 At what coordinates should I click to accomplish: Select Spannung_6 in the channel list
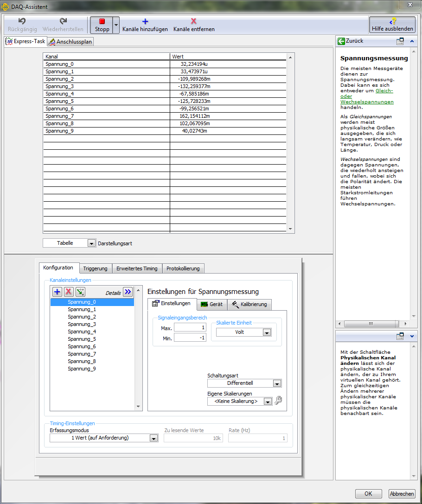92,346
